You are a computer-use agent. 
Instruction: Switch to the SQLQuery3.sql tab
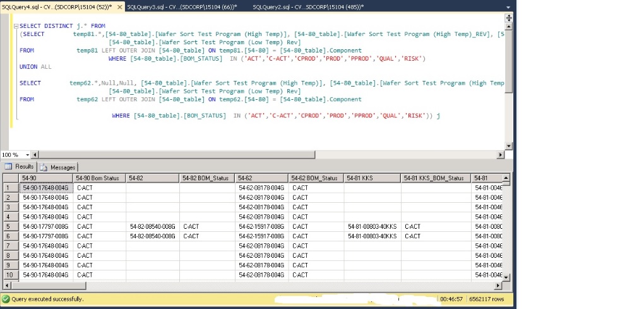(182, 7)
